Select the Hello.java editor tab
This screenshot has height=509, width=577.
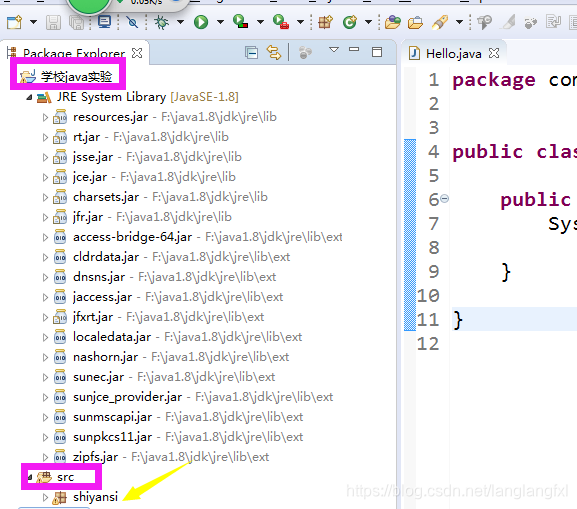tap(453, 54)
